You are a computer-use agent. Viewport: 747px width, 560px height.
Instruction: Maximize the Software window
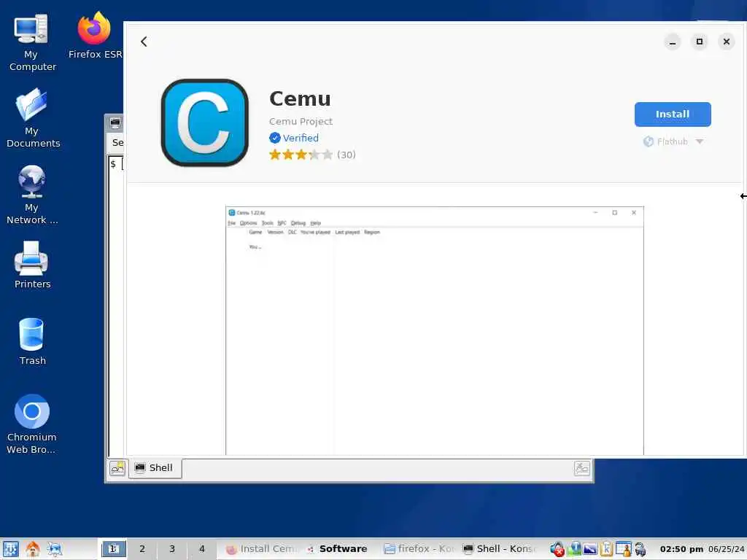(x=699, y=42)
